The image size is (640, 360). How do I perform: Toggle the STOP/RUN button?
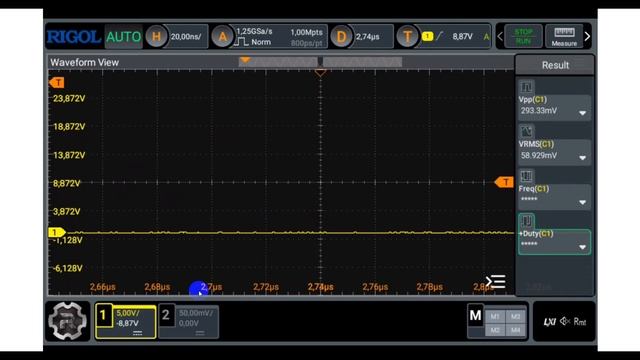523,37
